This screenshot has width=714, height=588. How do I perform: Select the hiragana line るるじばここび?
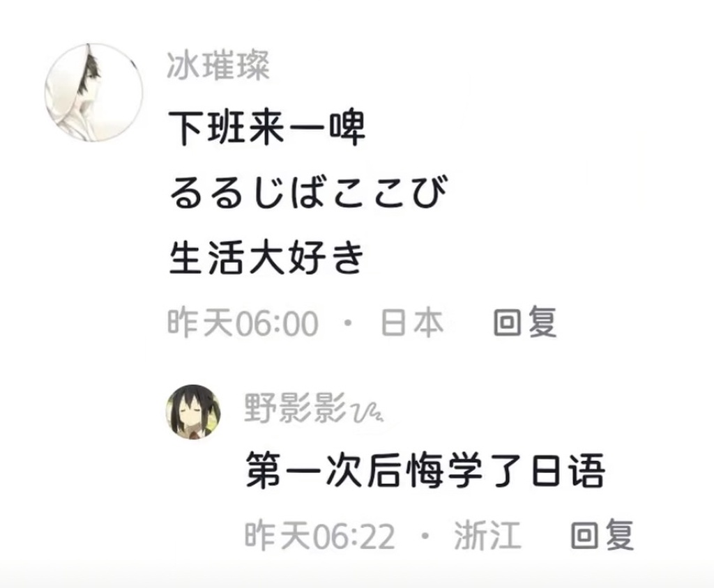pyautogui.click(x=309, y=192)
